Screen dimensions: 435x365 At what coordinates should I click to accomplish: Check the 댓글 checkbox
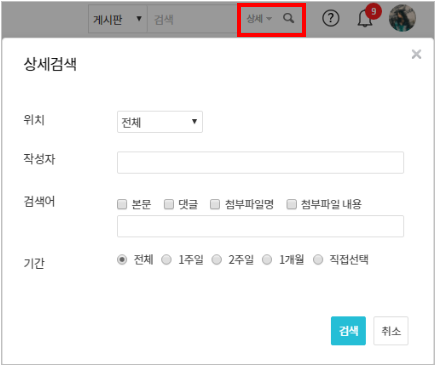tap(169, 204)
